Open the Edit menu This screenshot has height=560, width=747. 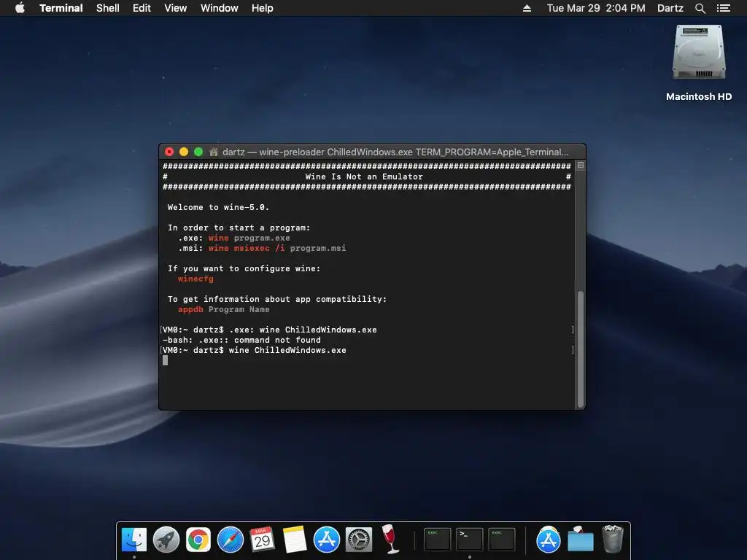(142, 8)
